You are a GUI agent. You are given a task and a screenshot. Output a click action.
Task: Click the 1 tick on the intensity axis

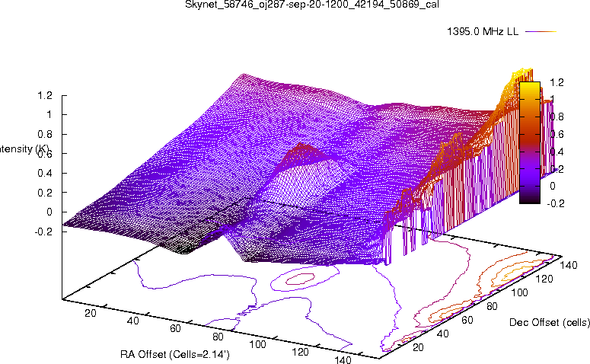point(49,115)
